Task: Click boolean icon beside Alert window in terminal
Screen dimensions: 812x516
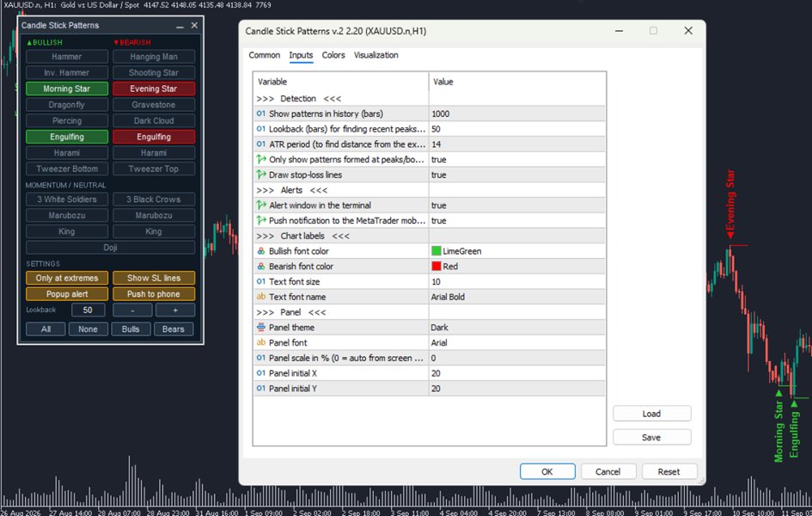Action: click(x=261, y=206)
